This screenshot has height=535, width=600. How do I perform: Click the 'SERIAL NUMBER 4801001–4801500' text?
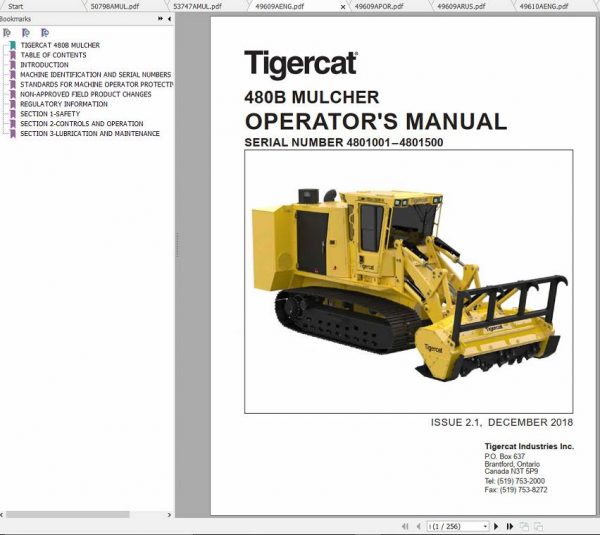[344, 142]
